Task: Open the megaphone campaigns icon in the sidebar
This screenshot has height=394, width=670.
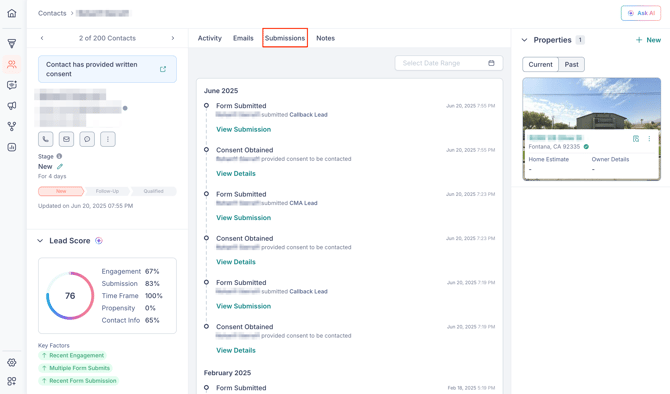Action: coord(12,106)
